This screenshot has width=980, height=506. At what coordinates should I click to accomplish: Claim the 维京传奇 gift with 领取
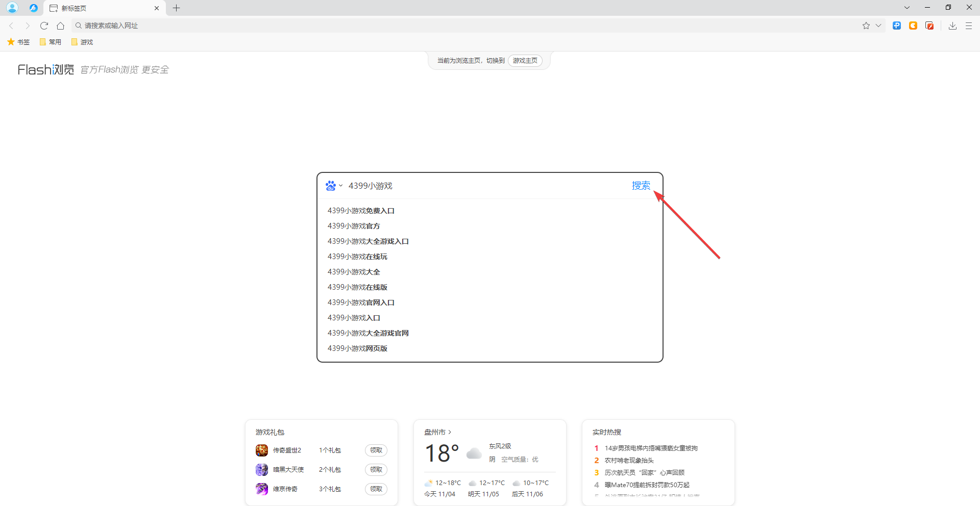coord(376,489)
